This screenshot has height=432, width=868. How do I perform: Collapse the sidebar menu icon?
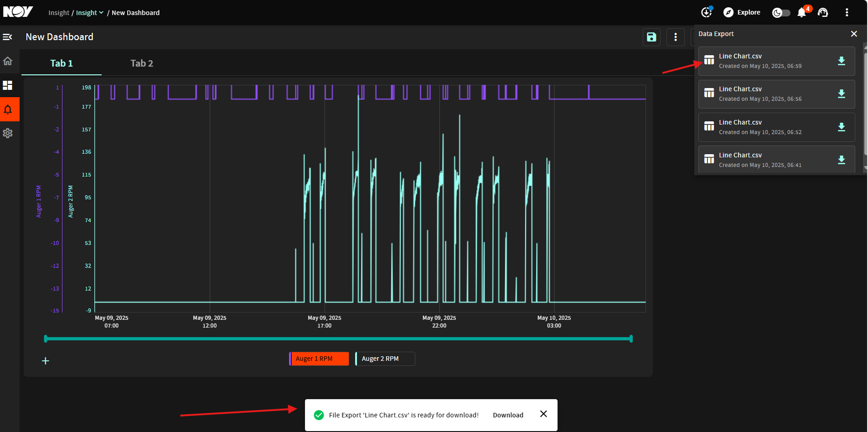[x=8, y=37]
